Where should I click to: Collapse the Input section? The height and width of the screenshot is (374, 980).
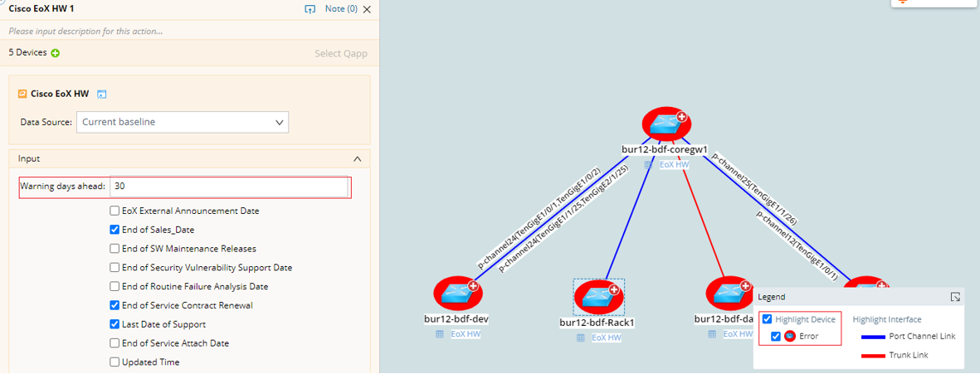[358, 159]
